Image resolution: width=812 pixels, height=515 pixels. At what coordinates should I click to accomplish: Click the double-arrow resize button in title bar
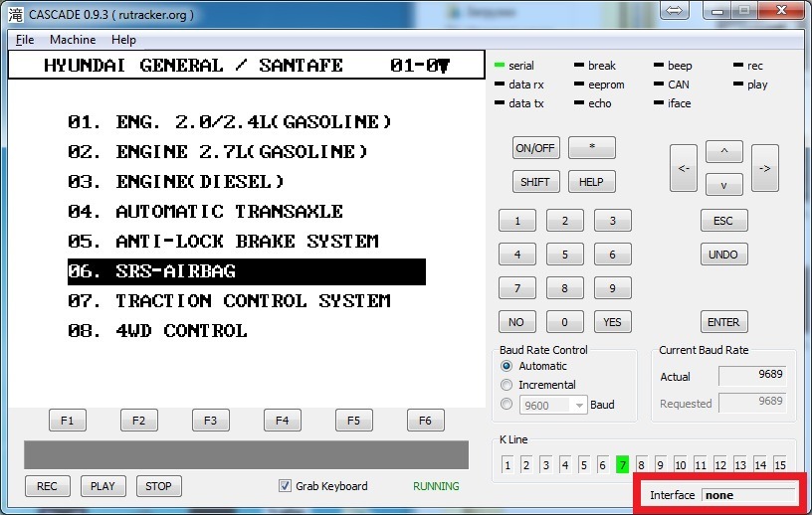click(x=674, y=10)
